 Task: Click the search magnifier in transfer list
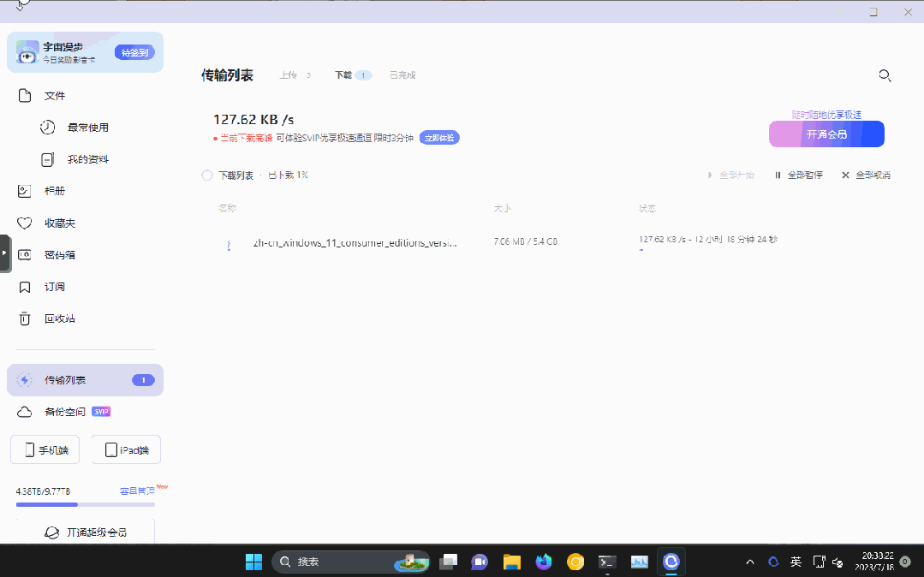pyautogui.click(x=885, y=75)
